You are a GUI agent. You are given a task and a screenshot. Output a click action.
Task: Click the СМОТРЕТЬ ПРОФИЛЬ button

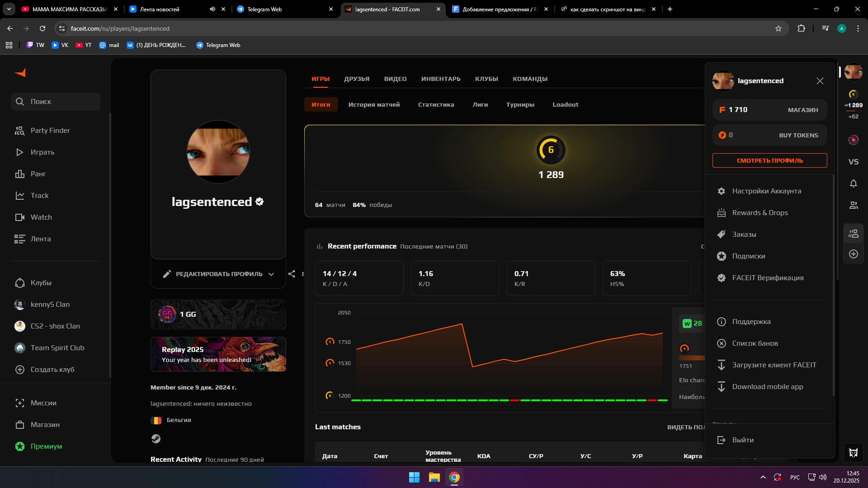tap(769, 160)
